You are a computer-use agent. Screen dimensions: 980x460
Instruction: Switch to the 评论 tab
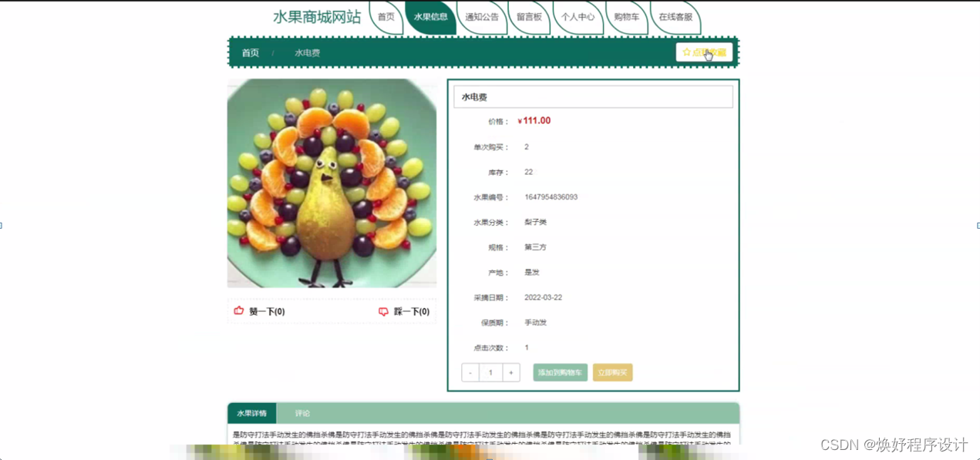point(302,413)
